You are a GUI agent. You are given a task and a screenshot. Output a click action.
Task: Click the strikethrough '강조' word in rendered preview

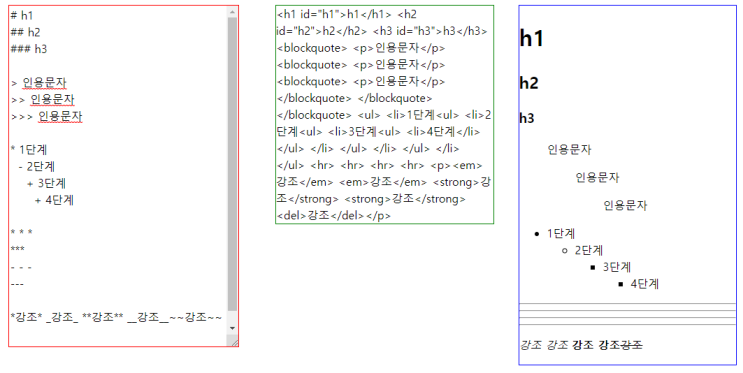(x=632, y=345)
